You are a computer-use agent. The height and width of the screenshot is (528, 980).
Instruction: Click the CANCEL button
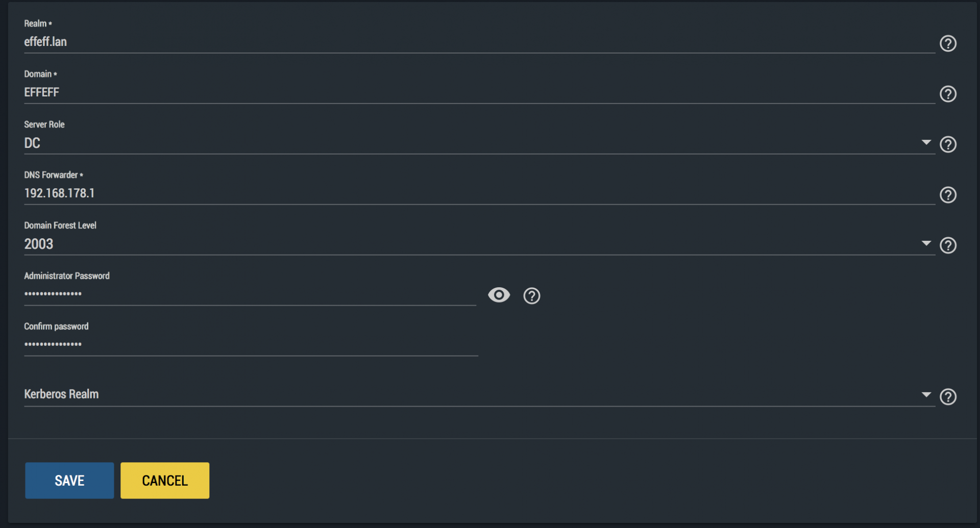[164, 481]
